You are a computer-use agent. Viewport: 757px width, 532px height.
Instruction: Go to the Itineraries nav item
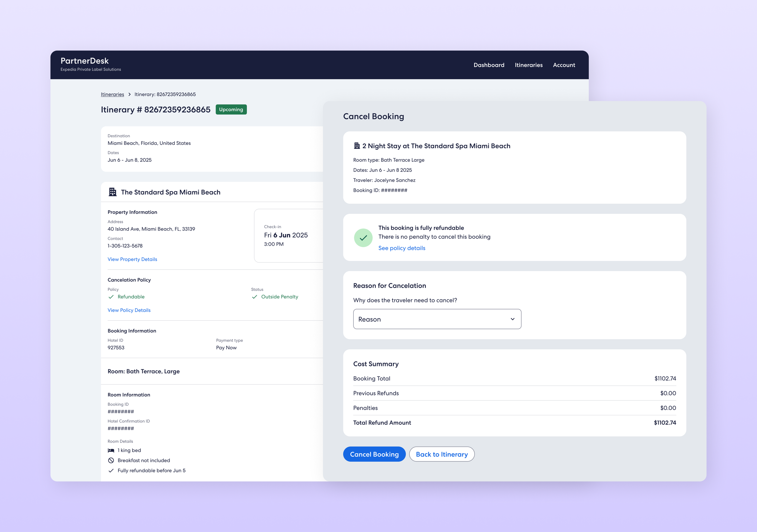pyautogui.click(x=528, y=65)
